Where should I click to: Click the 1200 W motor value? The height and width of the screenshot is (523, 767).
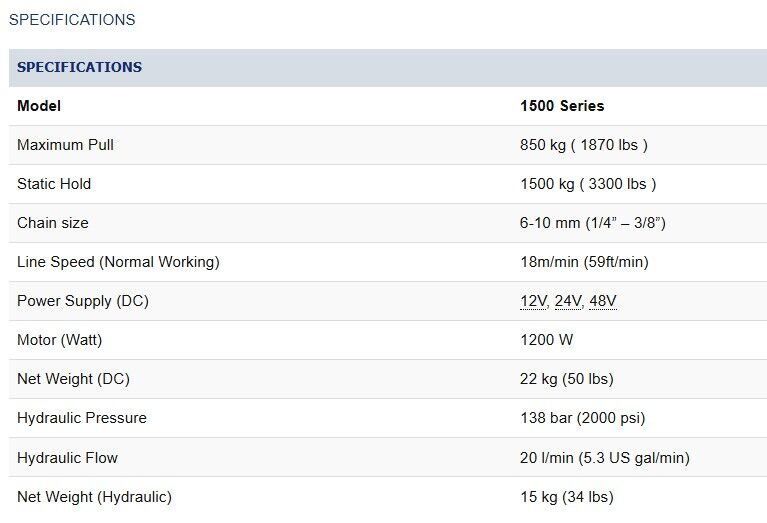click(547, 340)
